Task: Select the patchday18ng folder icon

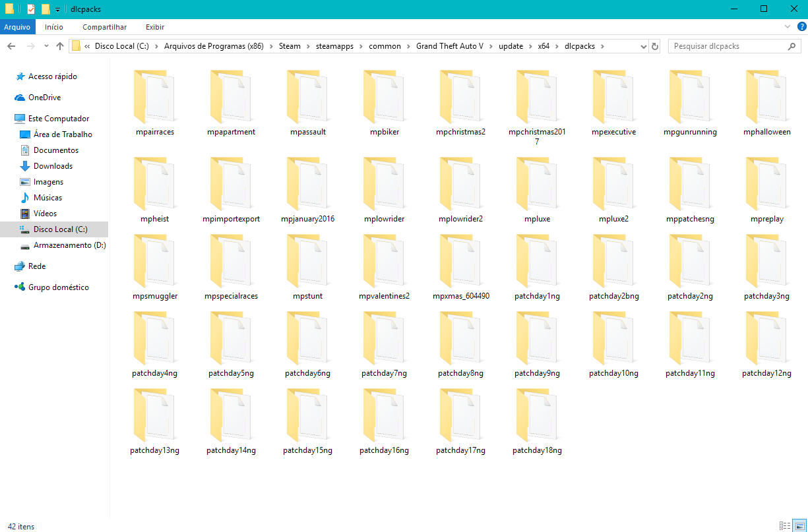Action: 537,415
